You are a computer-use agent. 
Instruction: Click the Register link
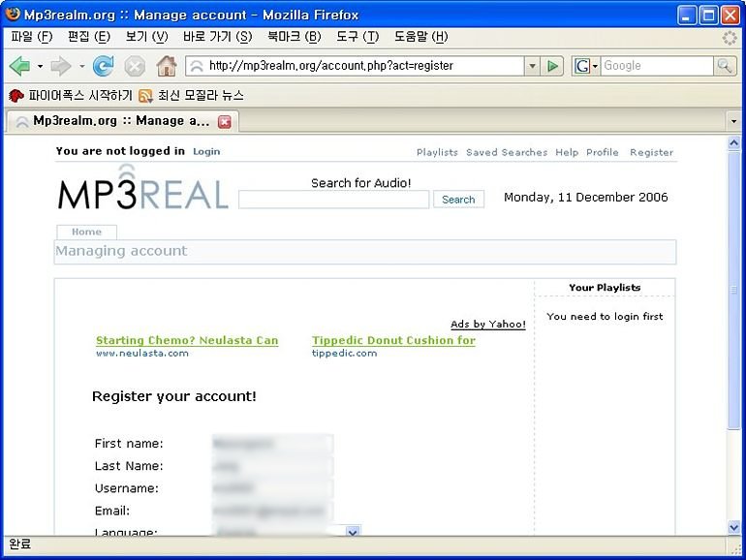coord(651,152)
